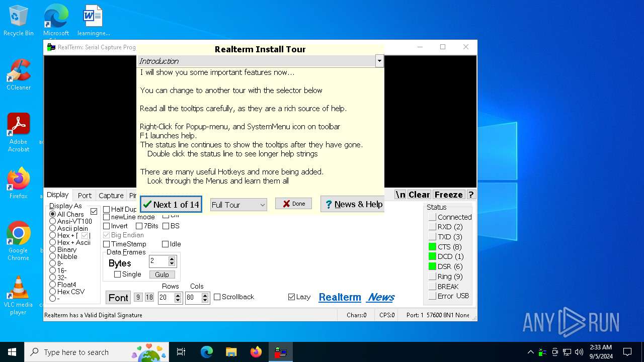The image size is (644, 362).
Task: Enable newLine mode checkbox
Action: coord(107,217)
